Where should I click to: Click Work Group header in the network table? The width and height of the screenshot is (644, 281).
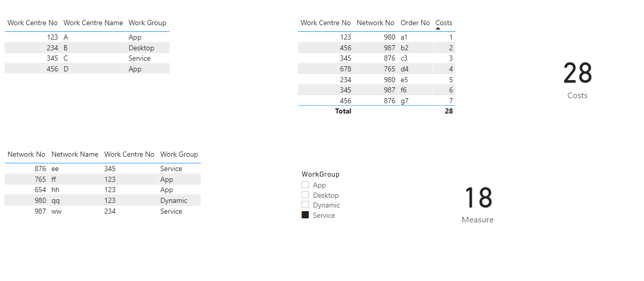(x=179, y=154)
